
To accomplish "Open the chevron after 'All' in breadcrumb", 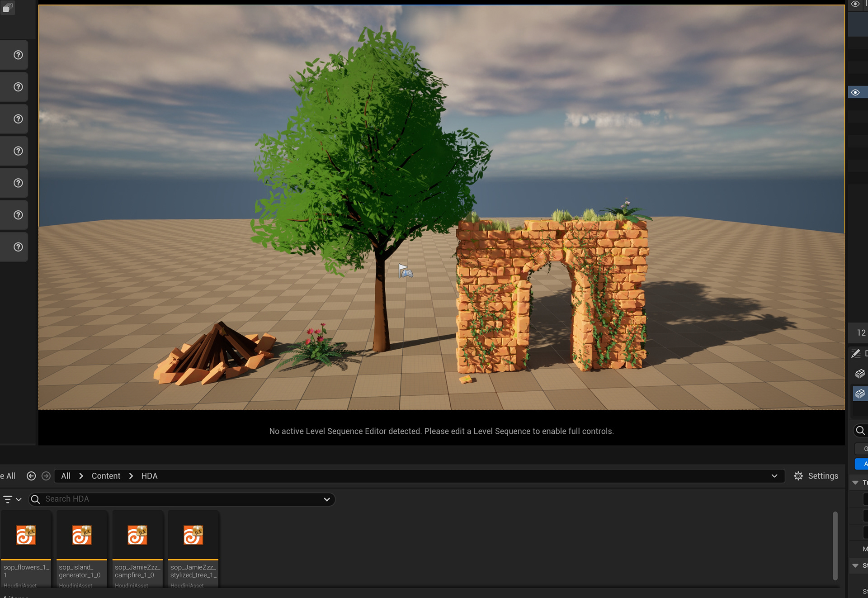I will [81, 476].
